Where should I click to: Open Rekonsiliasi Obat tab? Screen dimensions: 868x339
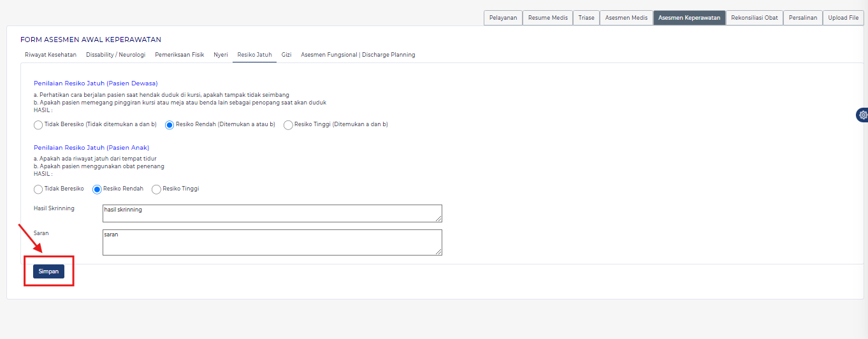coord(755,18)
